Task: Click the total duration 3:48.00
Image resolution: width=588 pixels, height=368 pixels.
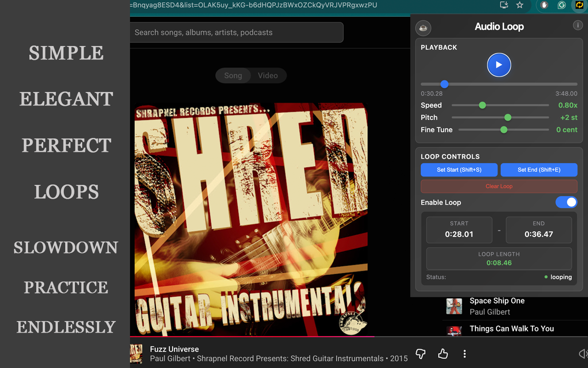Action: pyautogui.click(x=566, y=93)
